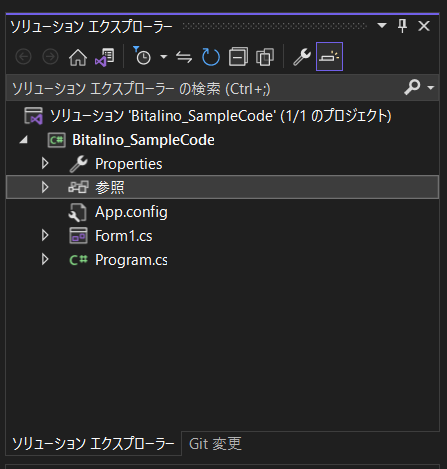The width and height of the screenshot is (447, 469).
Task: Switch to the Git 変更 tab
Action: point(215,444)
